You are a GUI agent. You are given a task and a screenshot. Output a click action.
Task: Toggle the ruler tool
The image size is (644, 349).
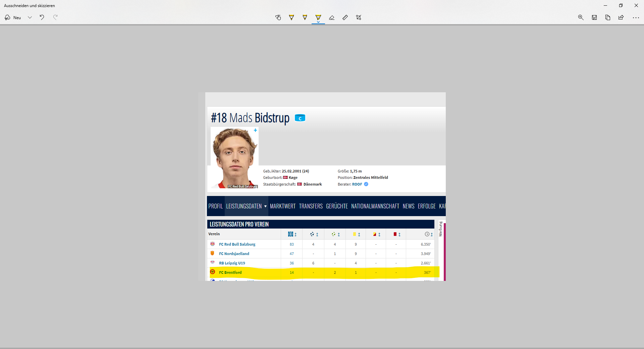point(345,17)
